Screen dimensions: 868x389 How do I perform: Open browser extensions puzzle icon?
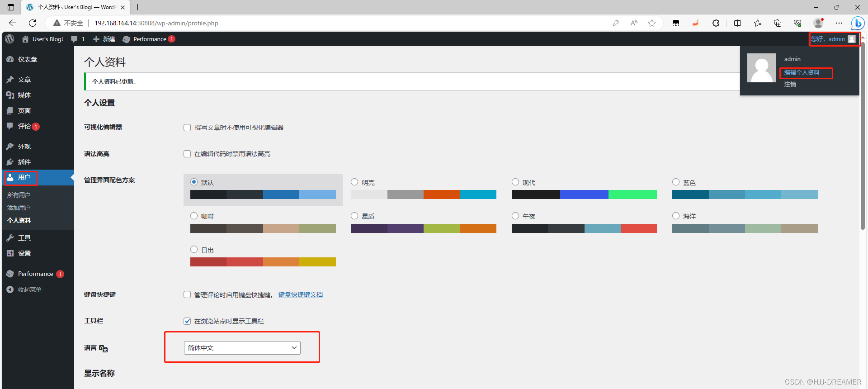716,23
